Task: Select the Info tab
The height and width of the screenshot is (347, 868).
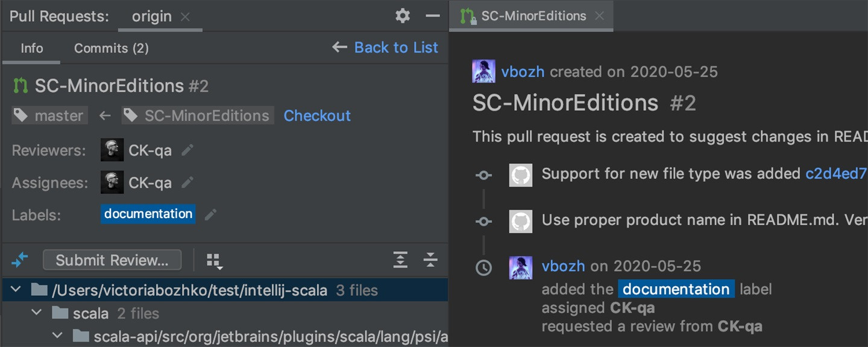Action: coord(32,48)
